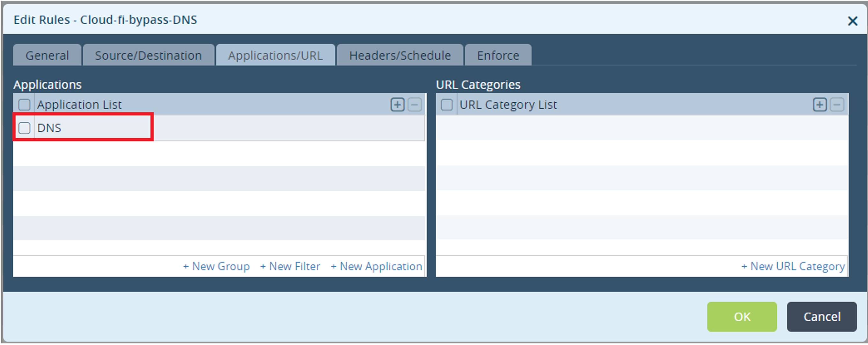This screenshot has width=868, height=345.
Task: Confirm changes with the OK button
Action: (x=742, y=316)
